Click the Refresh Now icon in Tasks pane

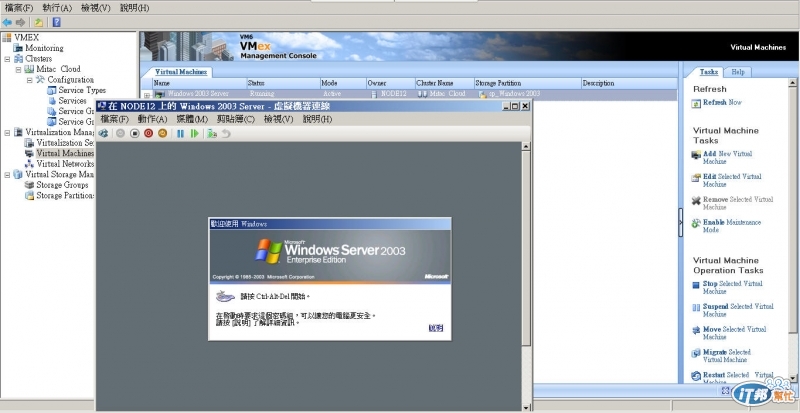[x=696, y=104]
